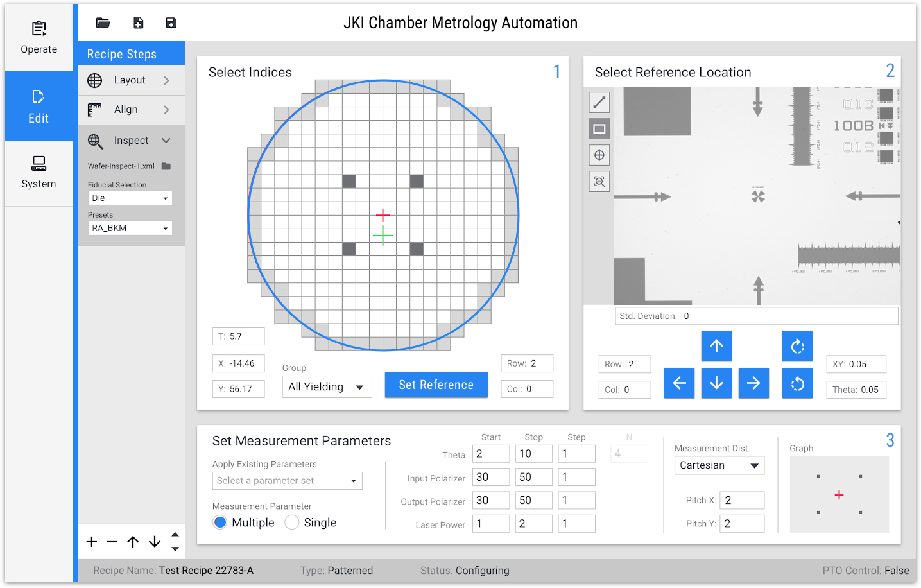Click the zoom-to-fit magnifier tool
The width and height of the screenshot is (921, 588).
pos(599,182)
